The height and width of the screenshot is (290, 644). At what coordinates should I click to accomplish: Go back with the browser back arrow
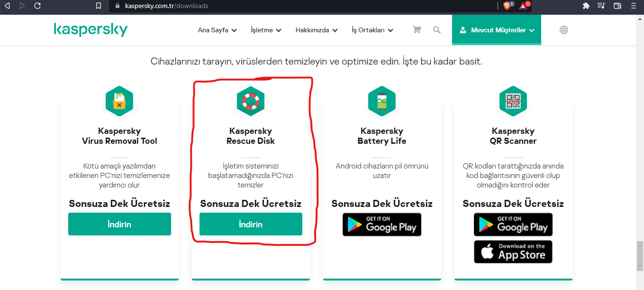tap(7, 6)
